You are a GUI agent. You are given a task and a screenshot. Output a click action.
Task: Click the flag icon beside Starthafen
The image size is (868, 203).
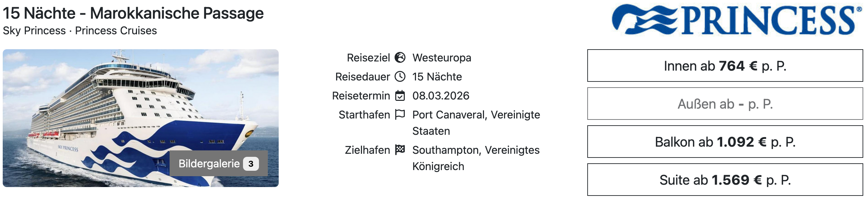coord(400,114)
